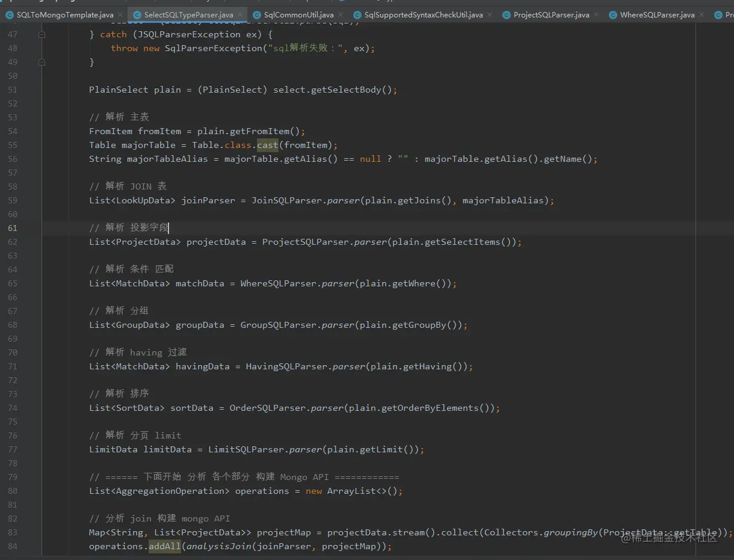Viewport: 734px width, 560px height.
Task: Click the operations variable declaration on line 80
Action: [x=262, y=491]
